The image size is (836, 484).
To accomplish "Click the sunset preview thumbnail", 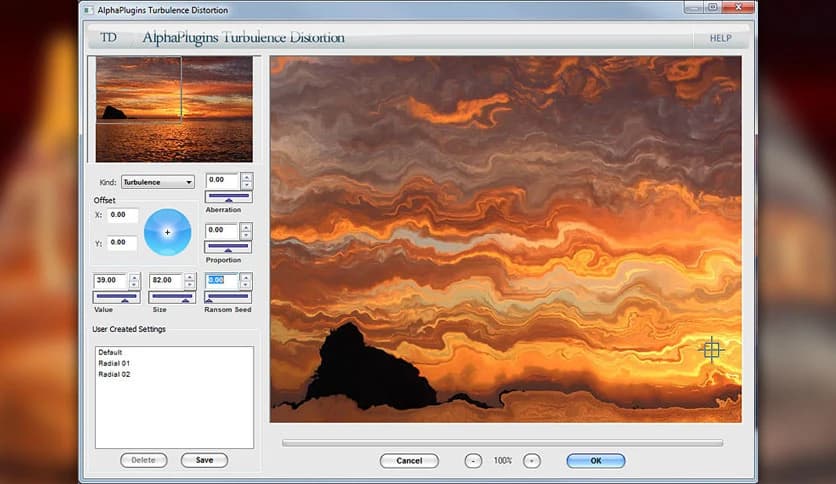I will 174,109.
